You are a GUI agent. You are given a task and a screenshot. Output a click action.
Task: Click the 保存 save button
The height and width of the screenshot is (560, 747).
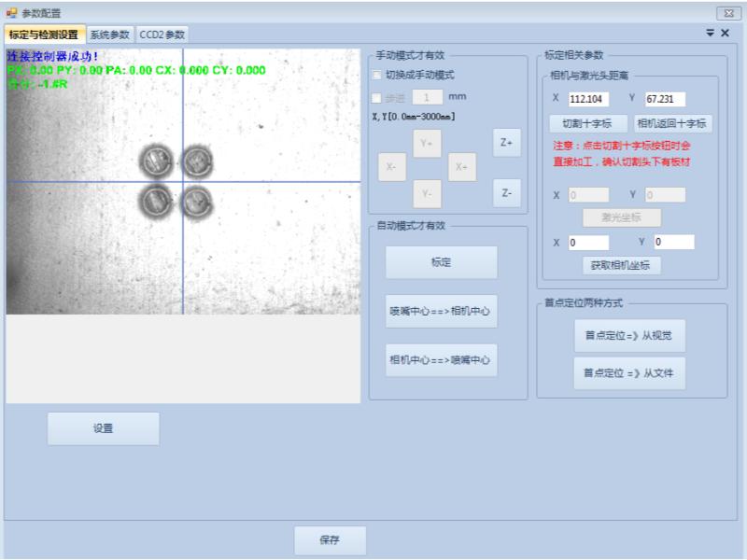click(329, 539)
